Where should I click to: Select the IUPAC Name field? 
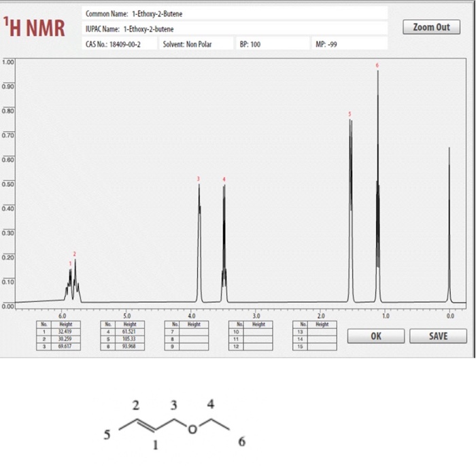tap(235, 29)
